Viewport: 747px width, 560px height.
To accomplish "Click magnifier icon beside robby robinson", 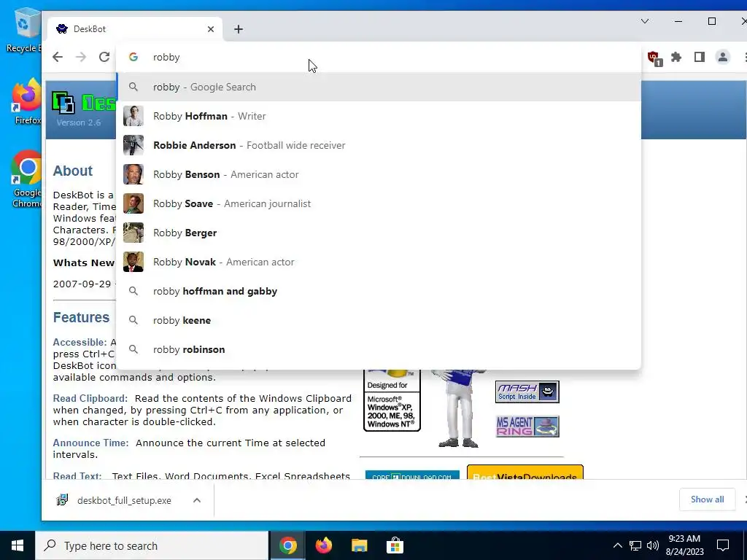I will tap(133, 349).
